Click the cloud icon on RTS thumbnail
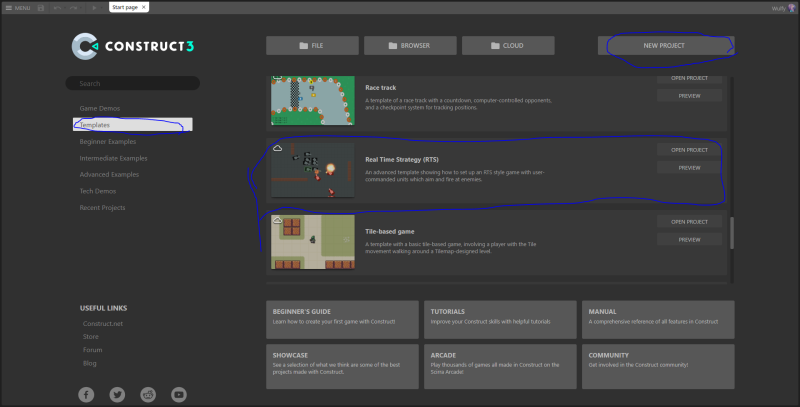Viewport: 800px width, 407px height. coord(278,148)
